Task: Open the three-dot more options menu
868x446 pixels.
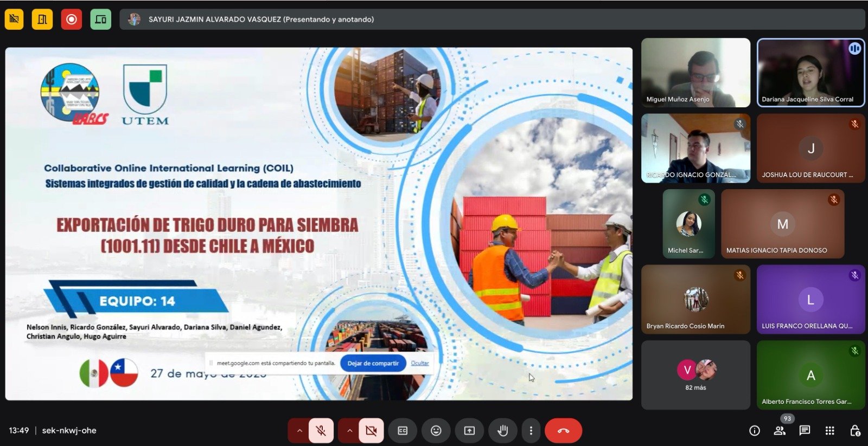Action: [531, 431]
